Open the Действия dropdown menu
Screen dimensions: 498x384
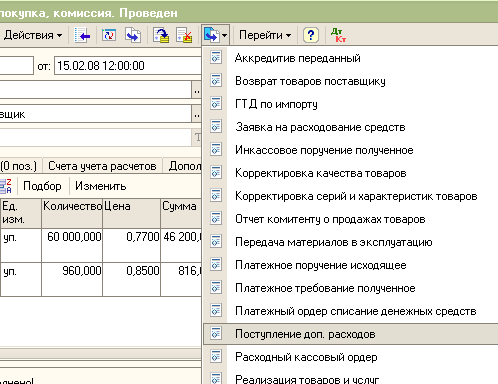[33, 35]
